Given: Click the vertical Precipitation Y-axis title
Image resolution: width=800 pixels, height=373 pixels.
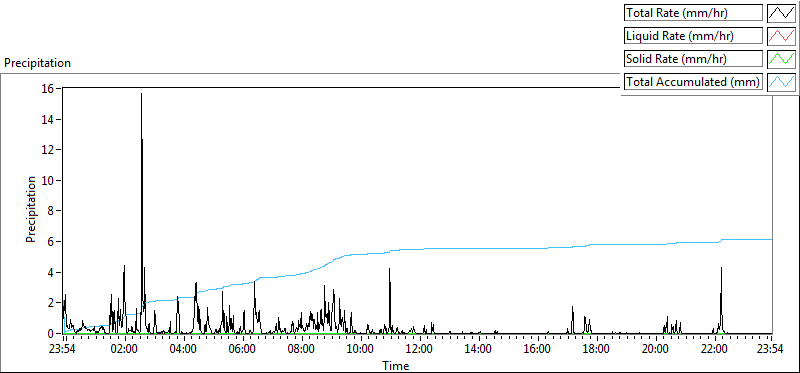Looking at the screenshot, I should [31, 209].
